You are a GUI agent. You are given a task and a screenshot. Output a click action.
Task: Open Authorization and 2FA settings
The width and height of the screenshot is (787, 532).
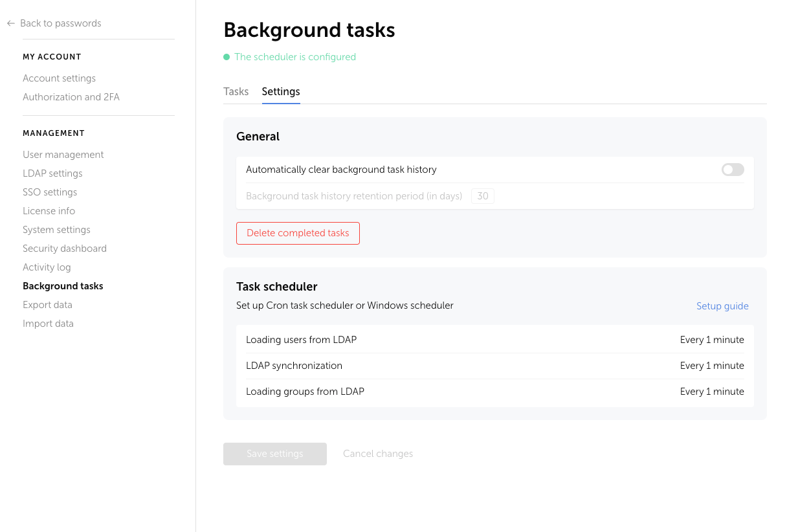71,96
